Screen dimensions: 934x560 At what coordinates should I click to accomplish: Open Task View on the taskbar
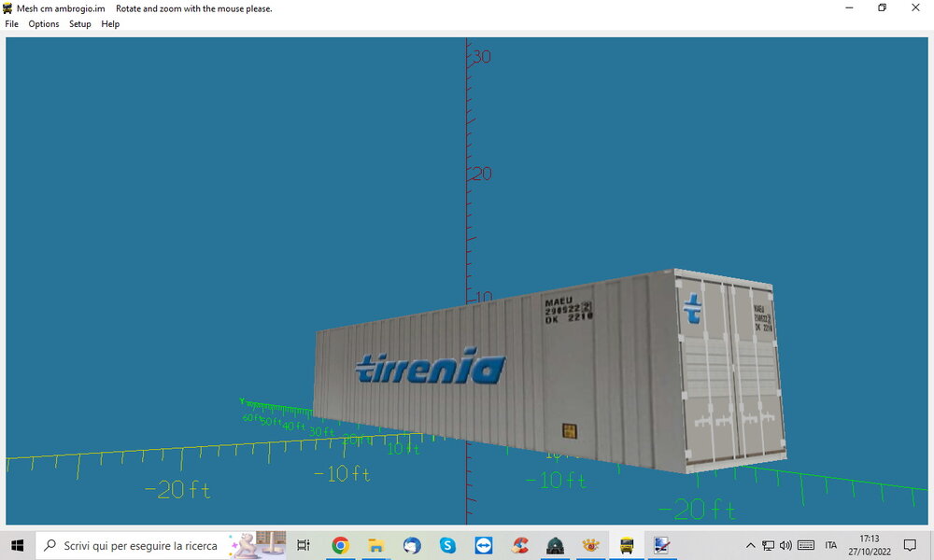[304, 545]
